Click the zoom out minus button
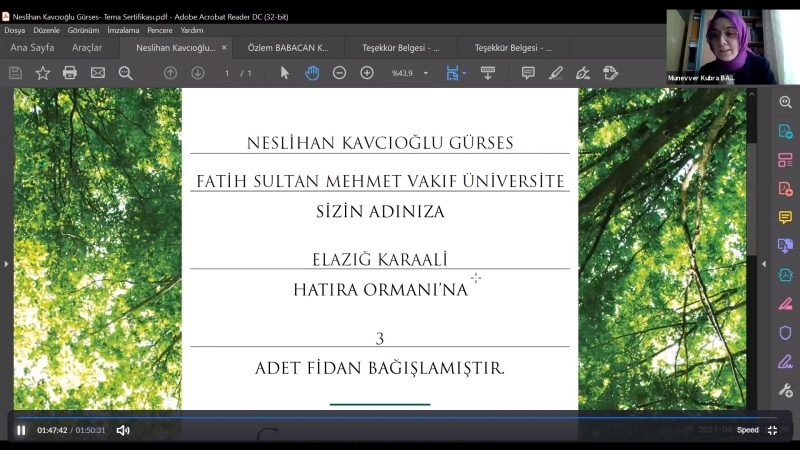Viewport: 800px width, 450px height. [339, 73]
